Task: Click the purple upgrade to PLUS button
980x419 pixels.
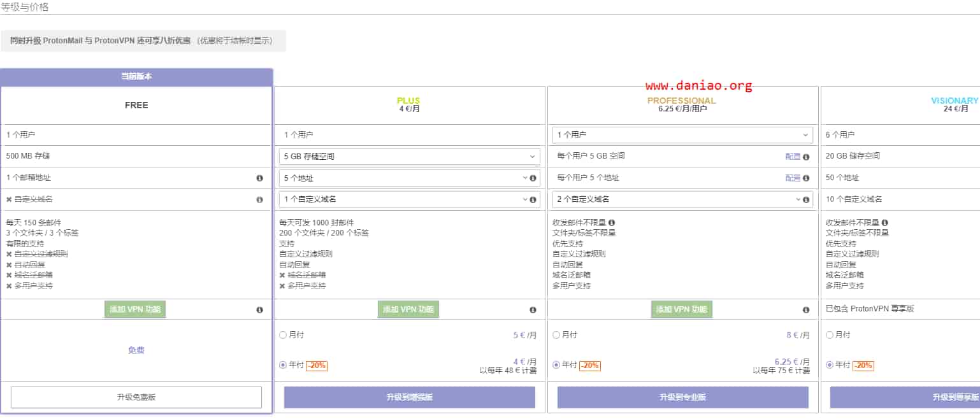Action: coord(410,397)
